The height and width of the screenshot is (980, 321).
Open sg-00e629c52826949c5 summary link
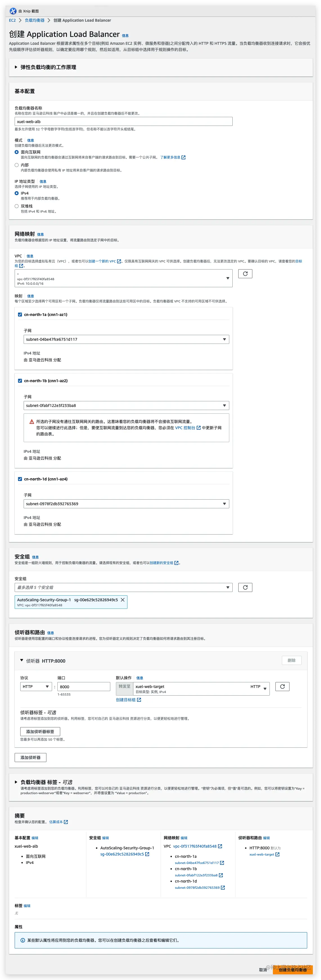pyautogui.click(x=122, y=854)
